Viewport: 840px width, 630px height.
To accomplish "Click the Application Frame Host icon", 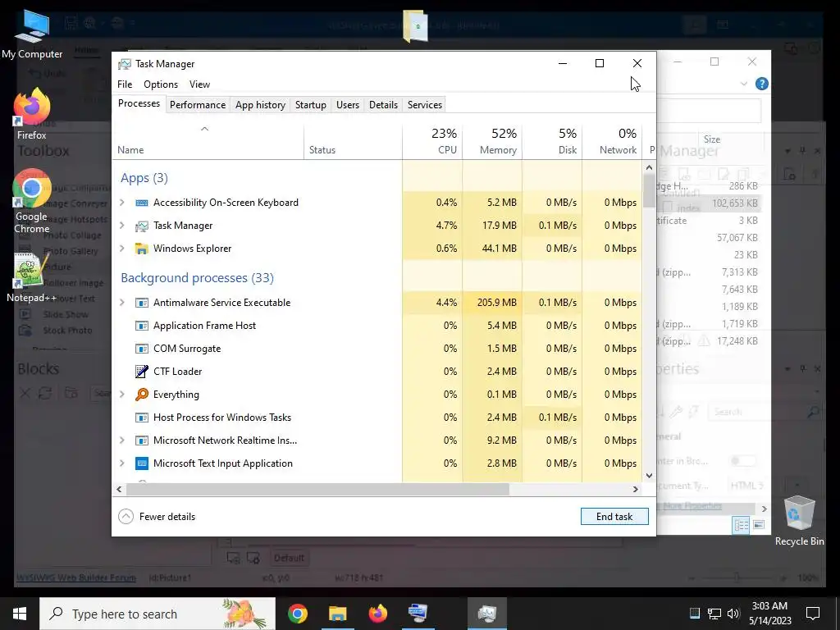I will click(141, 326).
